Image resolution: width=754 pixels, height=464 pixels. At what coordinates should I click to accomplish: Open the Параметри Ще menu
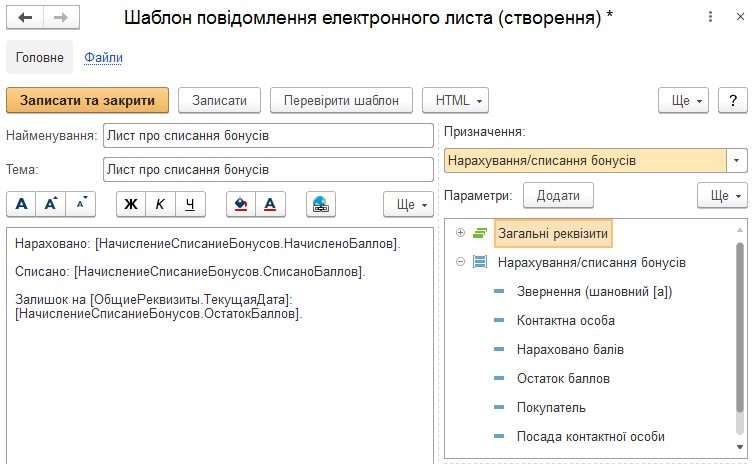coord(722,195)
